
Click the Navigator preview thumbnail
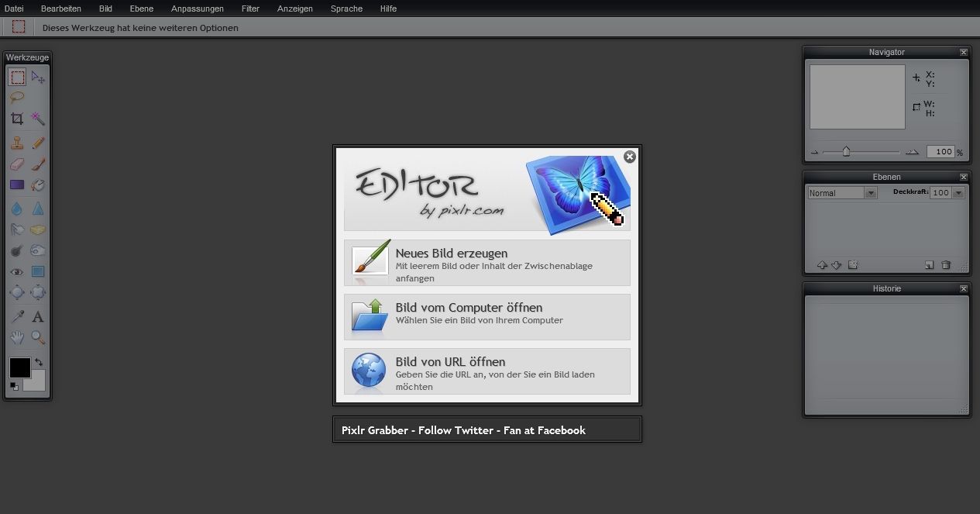pos(857,97)
